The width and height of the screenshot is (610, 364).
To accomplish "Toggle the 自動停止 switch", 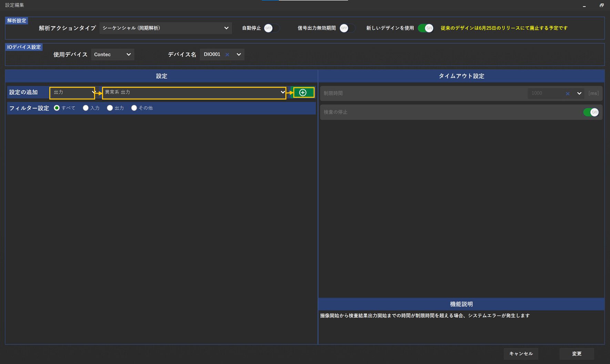I will pyautogui.click(x=272, y=28).
